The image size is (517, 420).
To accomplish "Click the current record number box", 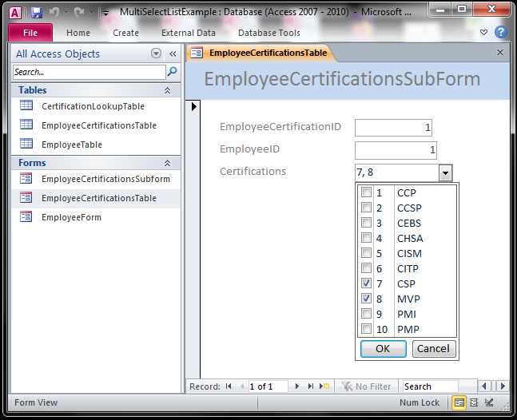I will (268, 386).
